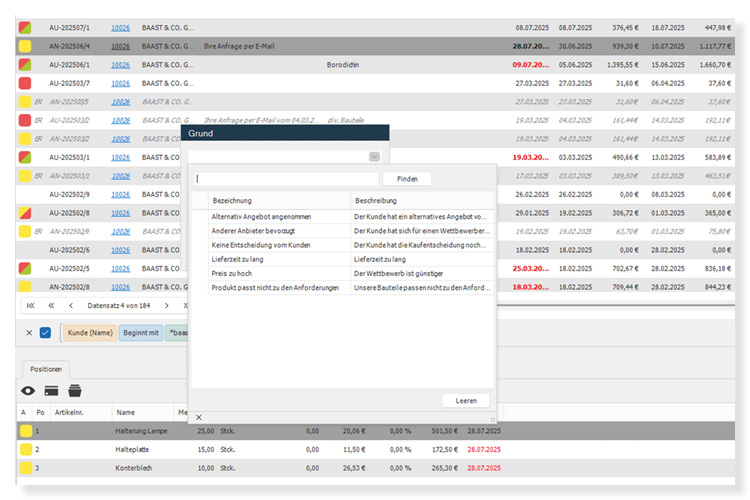Open customer link 10026 in AU-202502/6 row
This screenshot has width=750, height=500.
pyautogui.click(x=121, y=250)
